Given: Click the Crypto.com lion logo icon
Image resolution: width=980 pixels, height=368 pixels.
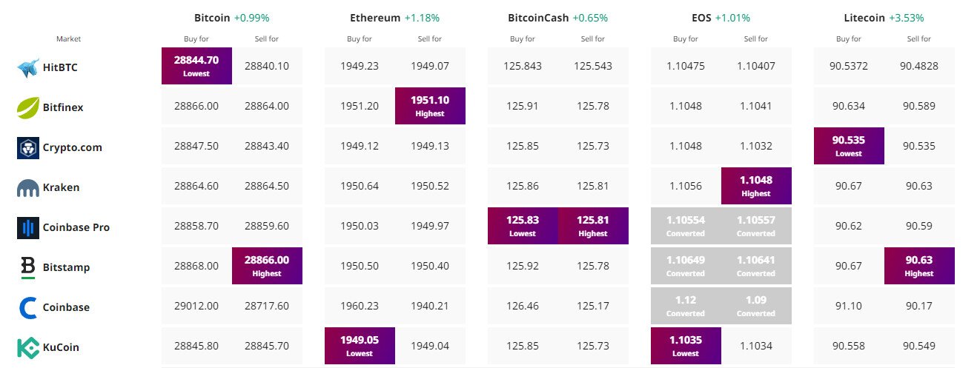Looking at the screenshot, I should (28, 148).
